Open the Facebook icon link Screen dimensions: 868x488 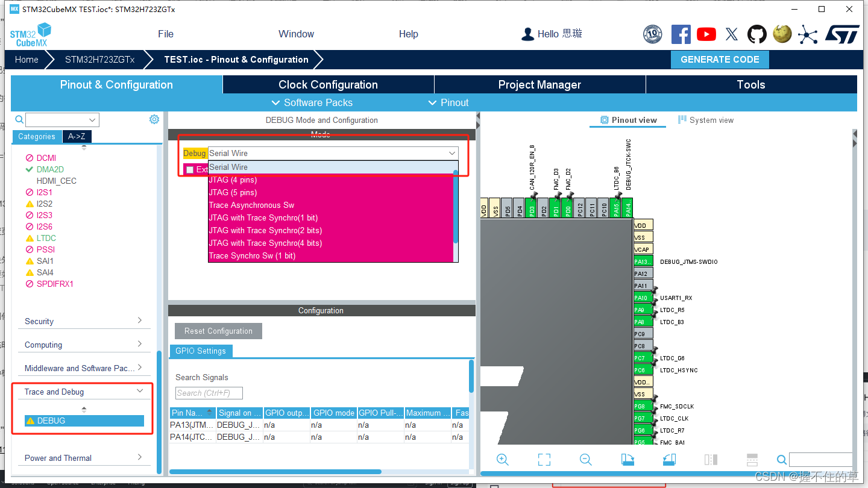tap(681, 34)
